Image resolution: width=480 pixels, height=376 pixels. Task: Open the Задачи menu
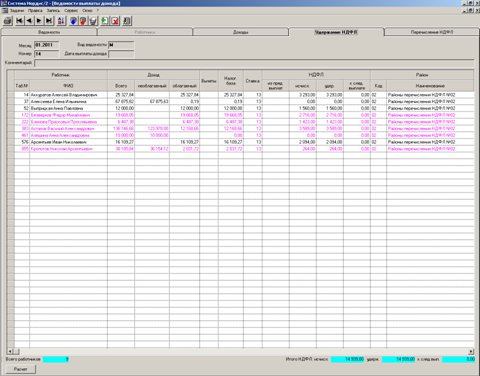[17, 10]
